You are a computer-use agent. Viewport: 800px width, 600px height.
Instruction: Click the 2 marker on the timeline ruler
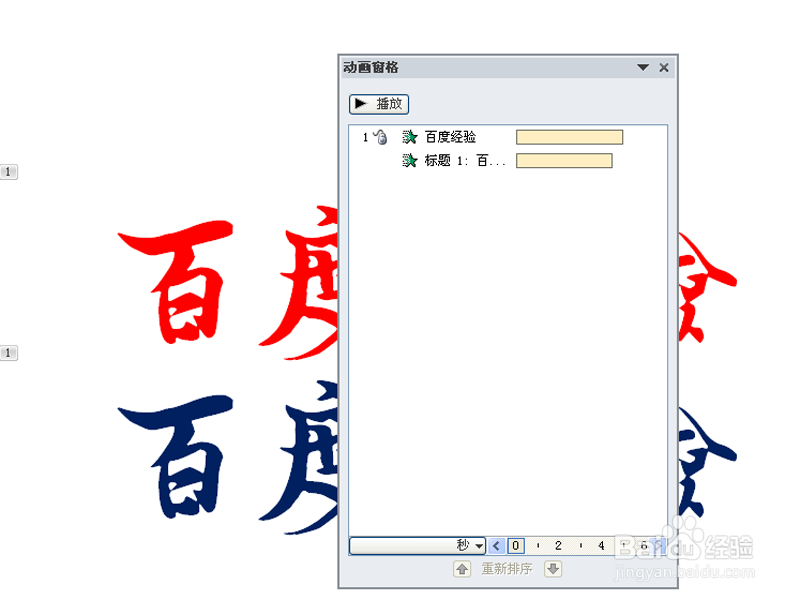tap(558, 545)
